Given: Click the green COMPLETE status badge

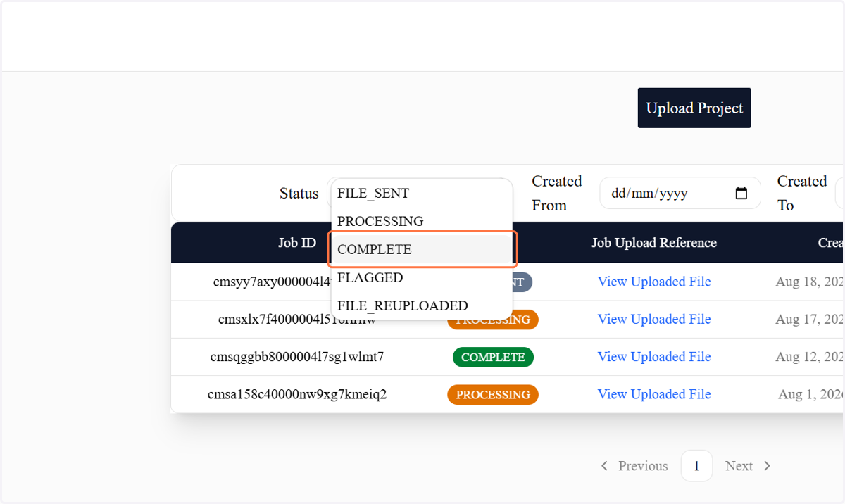Looking at the screenshot, I should click(x=493, y=357).
